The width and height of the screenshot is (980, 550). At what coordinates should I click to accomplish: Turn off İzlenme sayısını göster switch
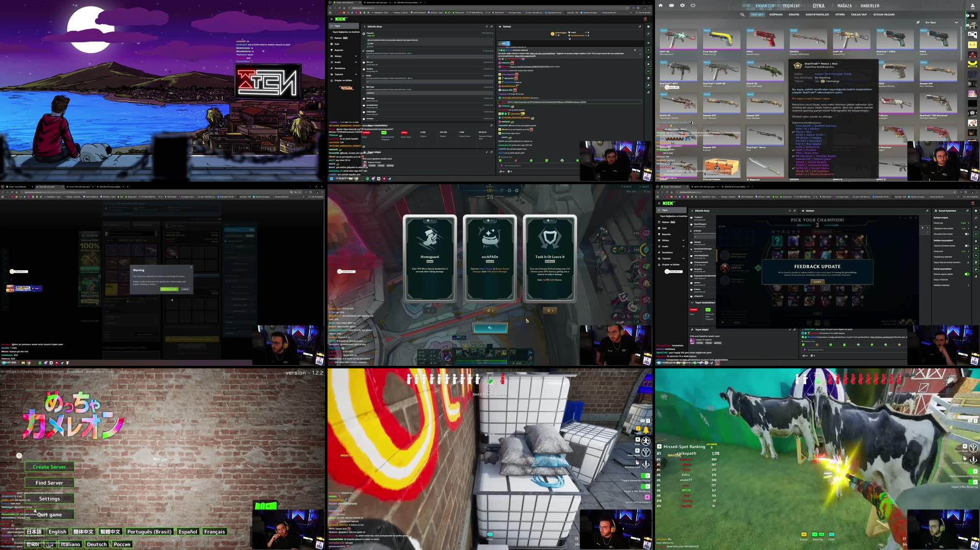(x=967, y=274)
